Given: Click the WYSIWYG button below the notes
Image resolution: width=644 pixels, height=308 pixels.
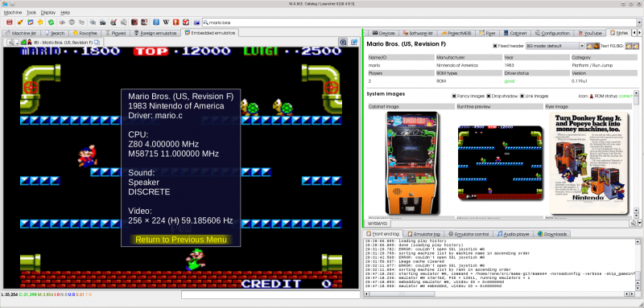Looking at the screenshot, I should click(377, 224).
